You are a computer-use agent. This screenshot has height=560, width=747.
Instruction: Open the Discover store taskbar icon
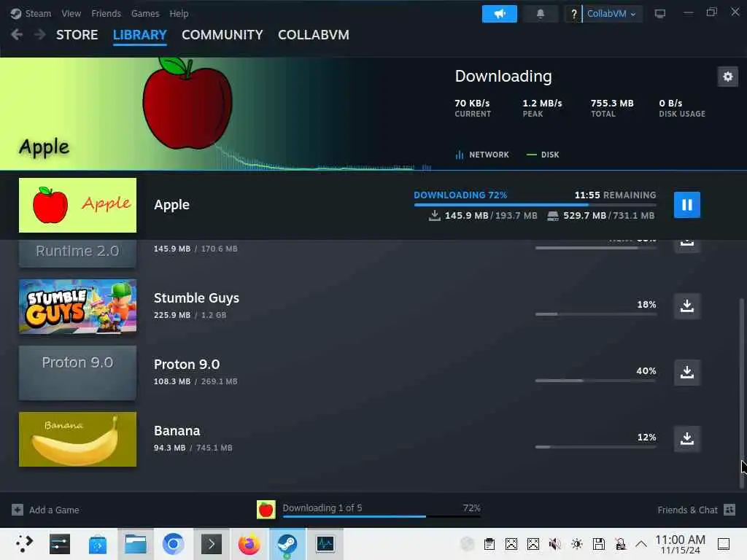click(x=98, y=543)
